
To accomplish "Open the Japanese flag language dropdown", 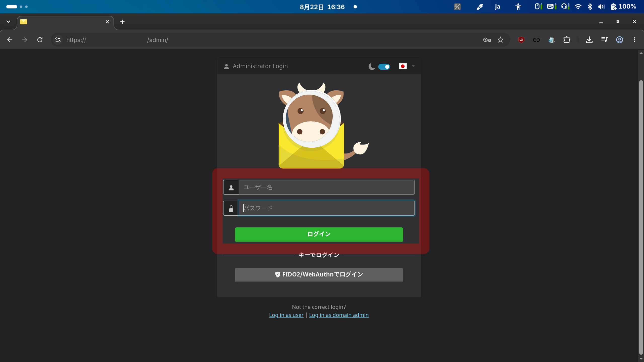I will point(407,66).
